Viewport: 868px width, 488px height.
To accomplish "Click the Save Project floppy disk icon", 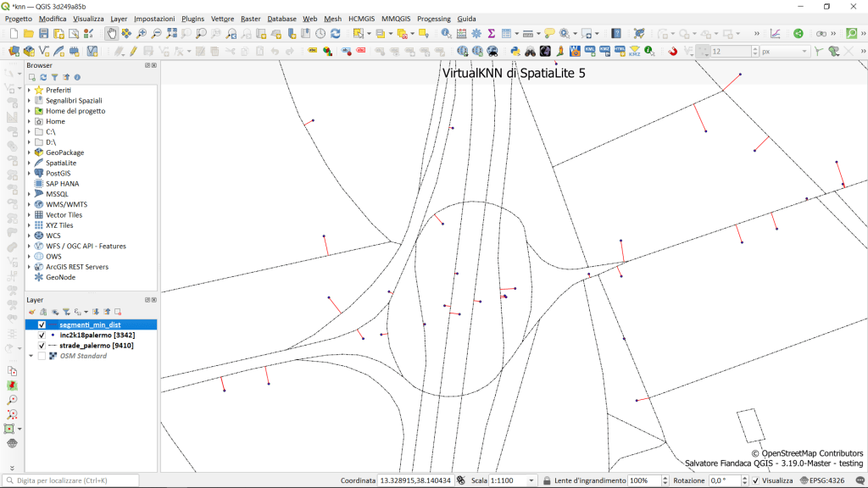I will (x=43, y=34).
